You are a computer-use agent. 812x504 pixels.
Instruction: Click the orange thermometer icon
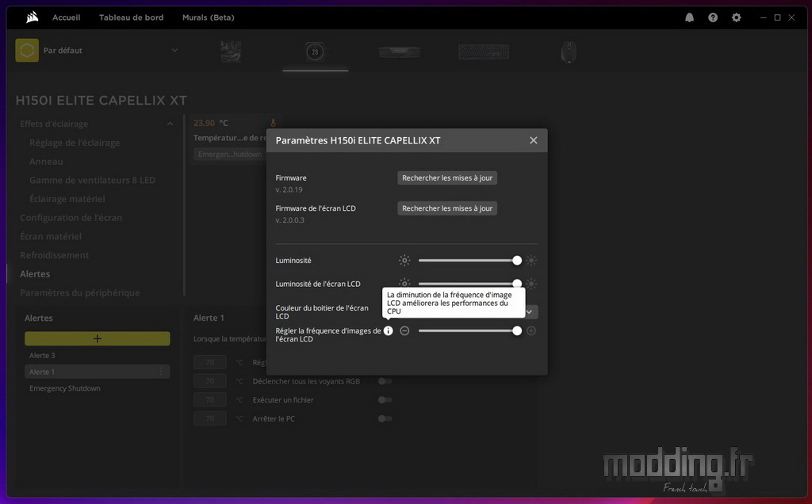pos(273,123)
